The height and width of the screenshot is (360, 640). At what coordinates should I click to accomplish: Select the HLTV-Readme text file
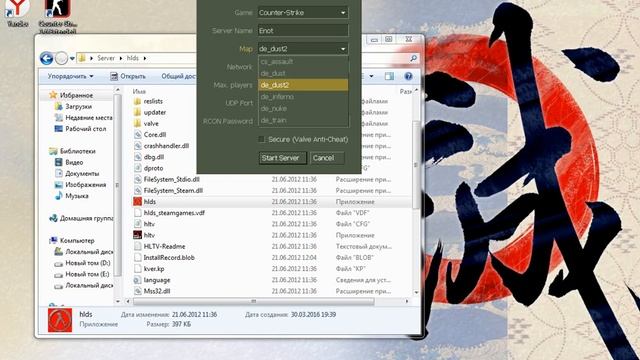[164, 247]
